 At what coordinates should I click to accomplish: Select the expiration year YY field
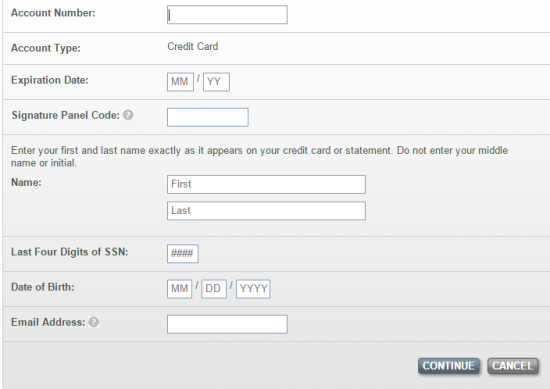coord(216,82)
